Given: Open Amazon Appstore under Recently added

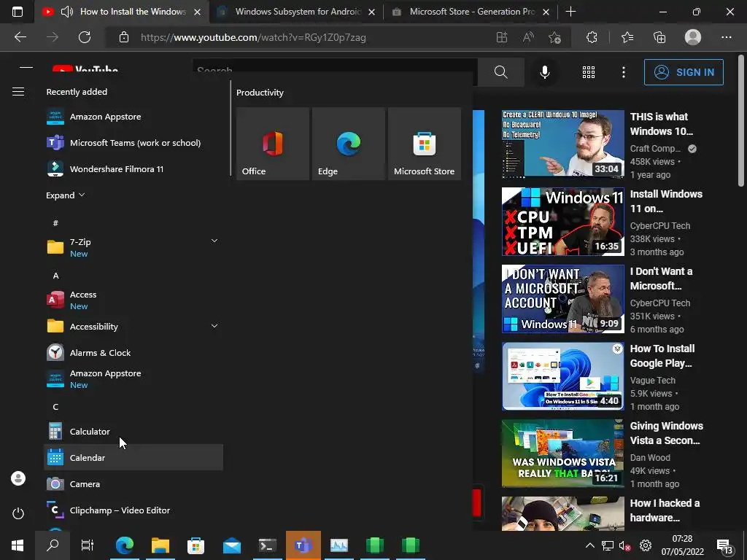Looking at the screenshot, I should tap(133, 117).
